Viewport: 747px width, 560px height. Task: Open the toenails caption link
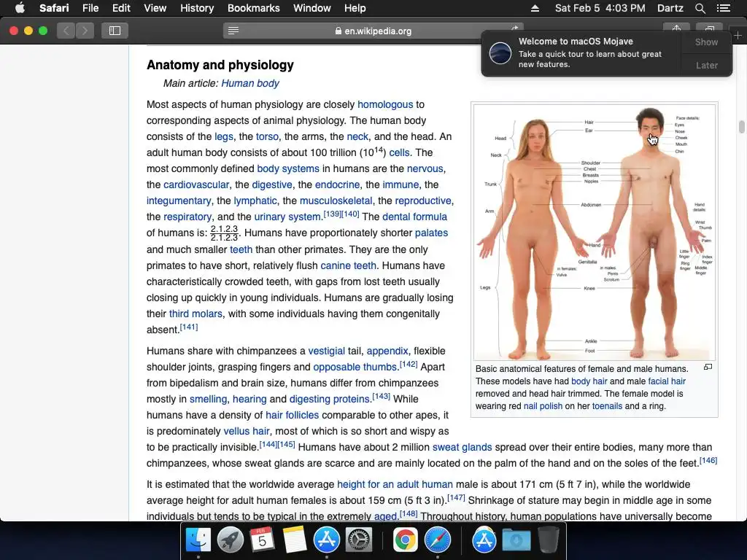[x=607, y=406]
